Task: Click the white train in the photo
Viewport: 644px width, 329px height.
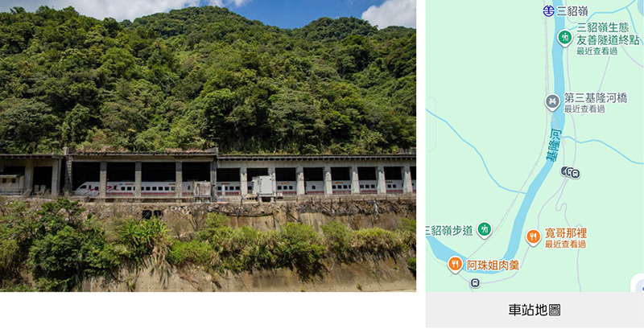Action: pos(242,187)
